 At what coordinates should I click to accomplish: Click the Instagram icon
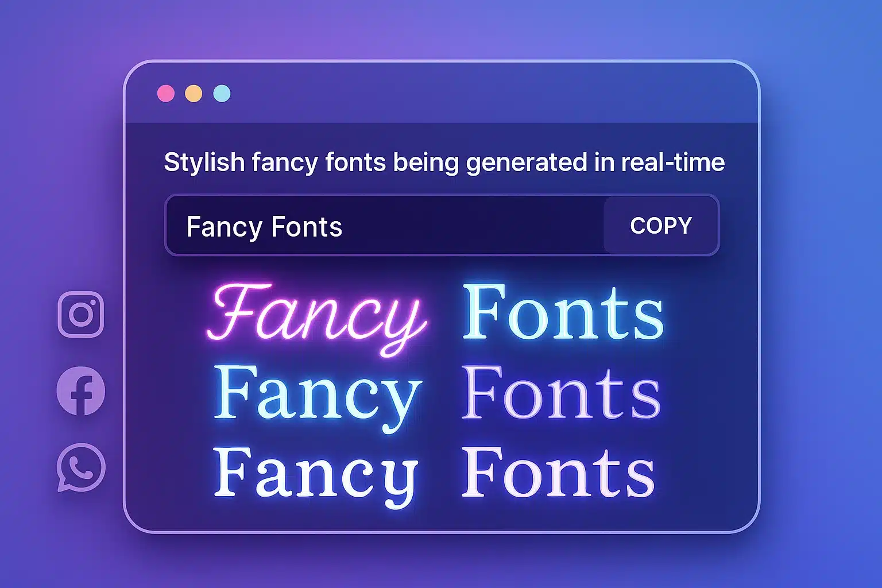(x=81, y=314)
